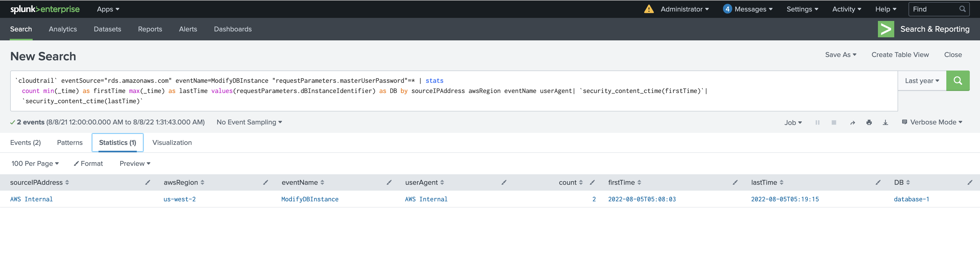Toggle sort on the awsRegion column
This screenshot has width=980, height=255.
[x=202, y=182]
